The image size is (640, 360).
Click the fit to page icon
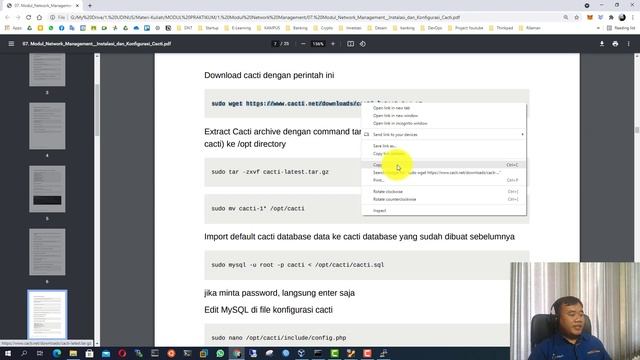coord(350,44)
